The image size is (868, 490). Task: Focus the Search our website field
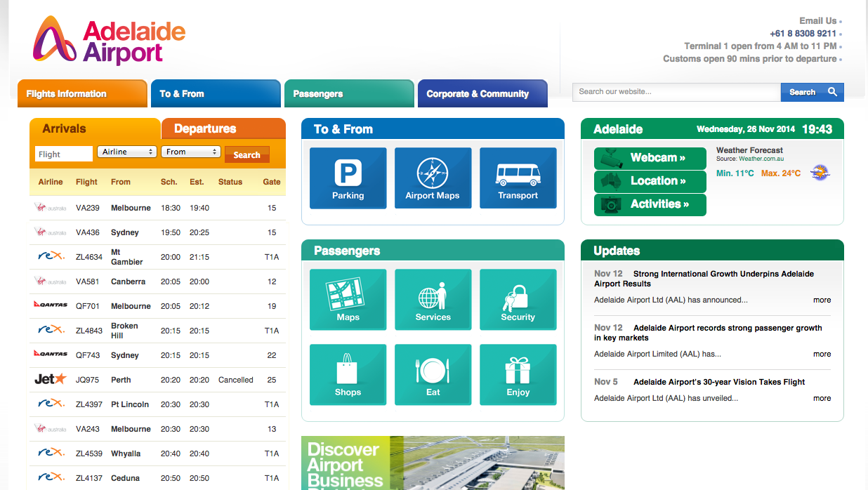pyautogui.click(x=676, y=92)
